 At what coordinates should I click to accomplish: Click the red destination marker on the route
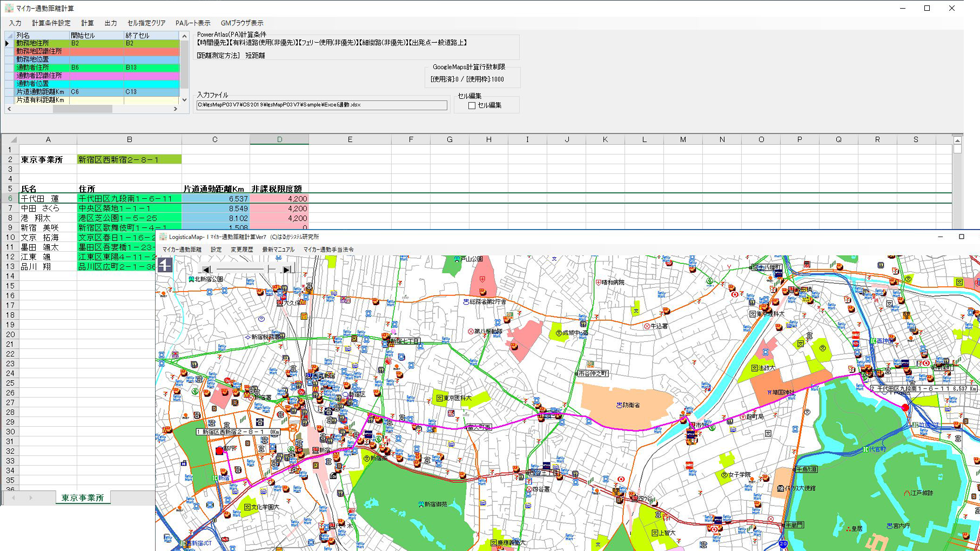tap(905, 407)
